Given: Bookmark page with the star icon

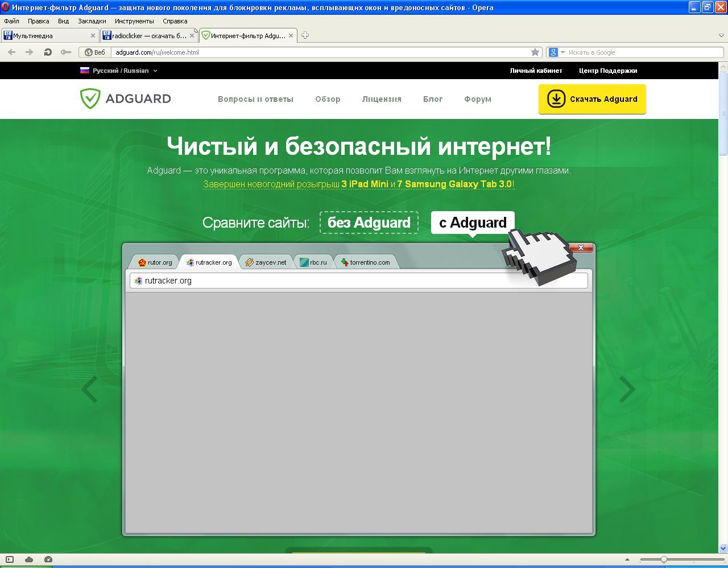Looking at the screenshot, I should point(535,52).
